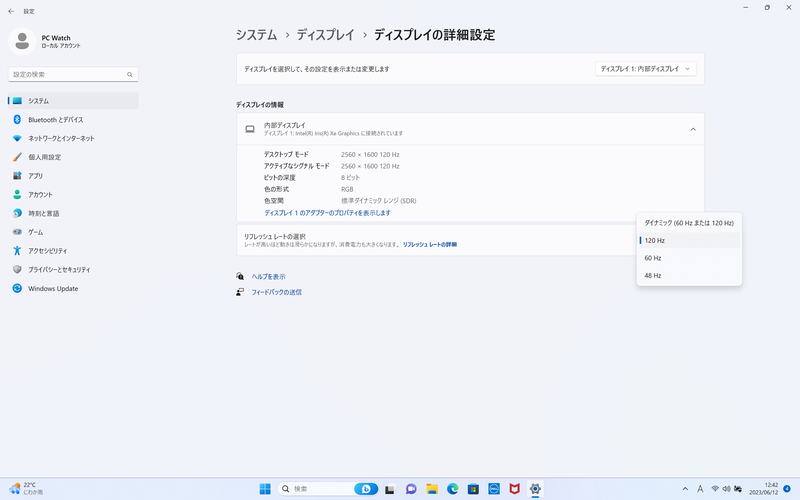This screenshot has width=800, height=500.
Task: Click the Windows Update sync icon
Action: [17, 288]
